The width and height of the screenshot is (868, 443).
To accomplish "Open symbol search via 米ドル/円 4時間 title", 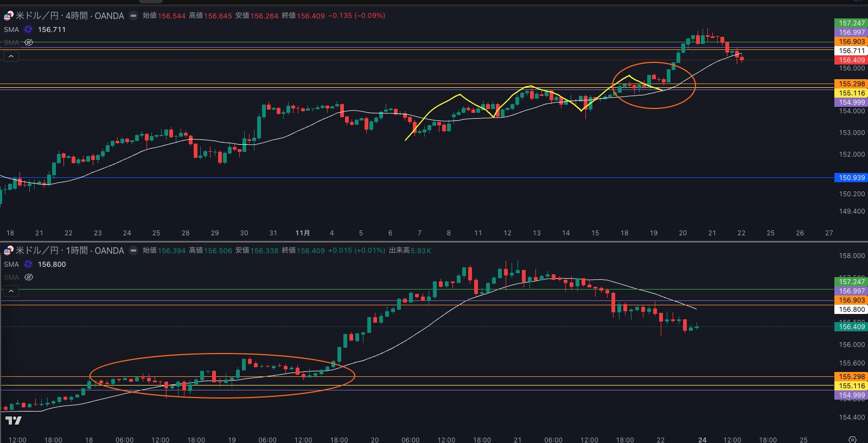I will (70, 16).
